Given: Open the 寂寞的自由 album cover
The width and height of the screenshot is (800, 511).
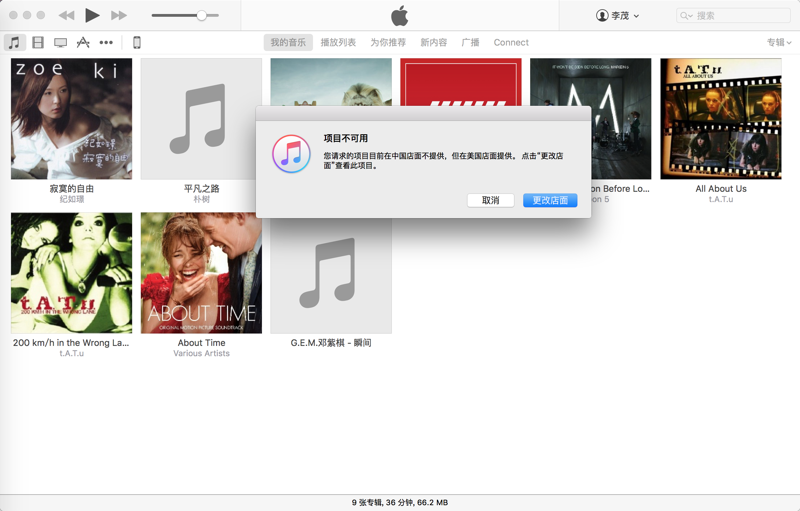Looking at the screenshot, I should tap(71, 119).
